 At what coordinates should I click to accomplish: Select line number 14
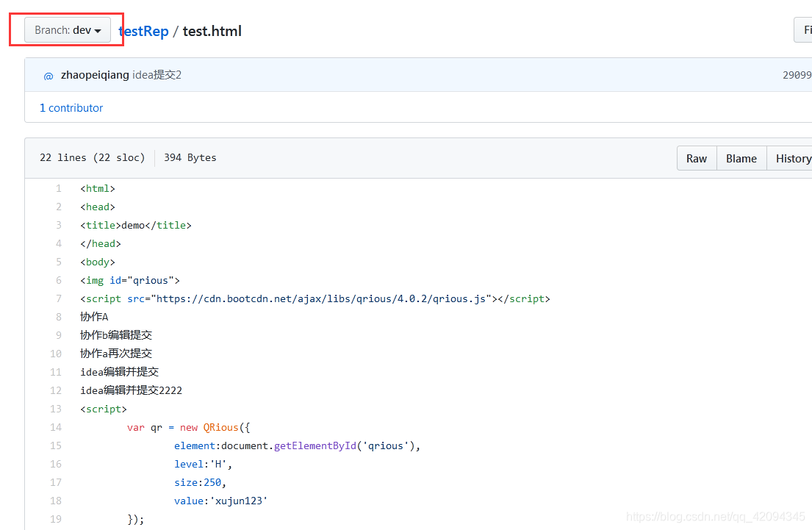[56, 427]
